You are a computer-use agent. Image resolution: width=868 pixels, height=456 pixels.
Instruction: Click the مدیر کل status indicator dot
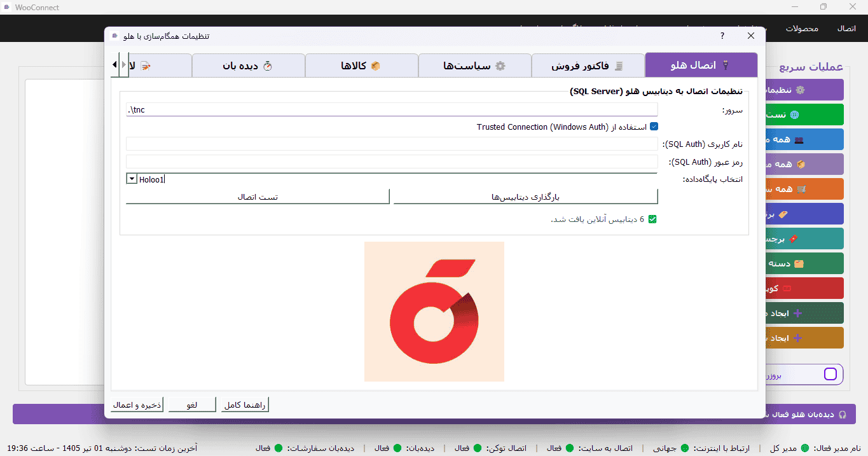click(805, 448)
